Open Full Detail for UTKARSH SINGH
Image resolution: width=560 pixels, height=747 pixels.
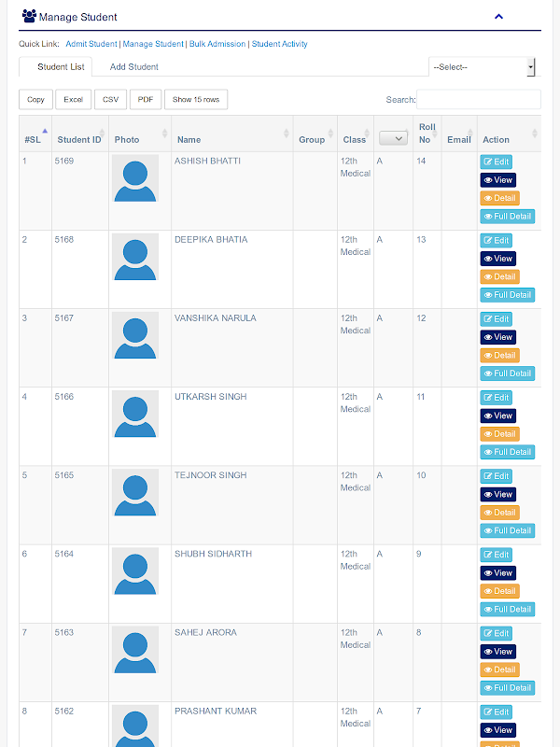click(x=507, y=452)
